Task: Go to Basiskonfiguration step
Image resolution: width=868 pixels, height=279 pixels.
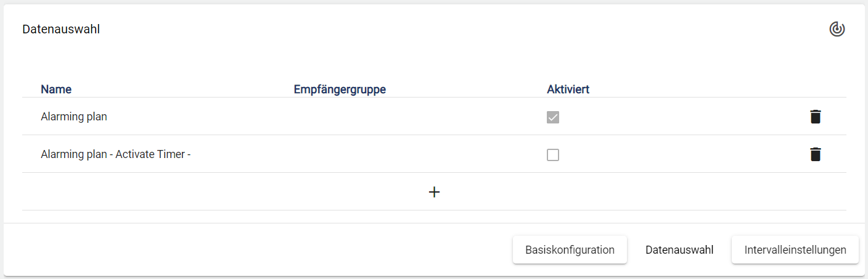Action: [570, 250]
